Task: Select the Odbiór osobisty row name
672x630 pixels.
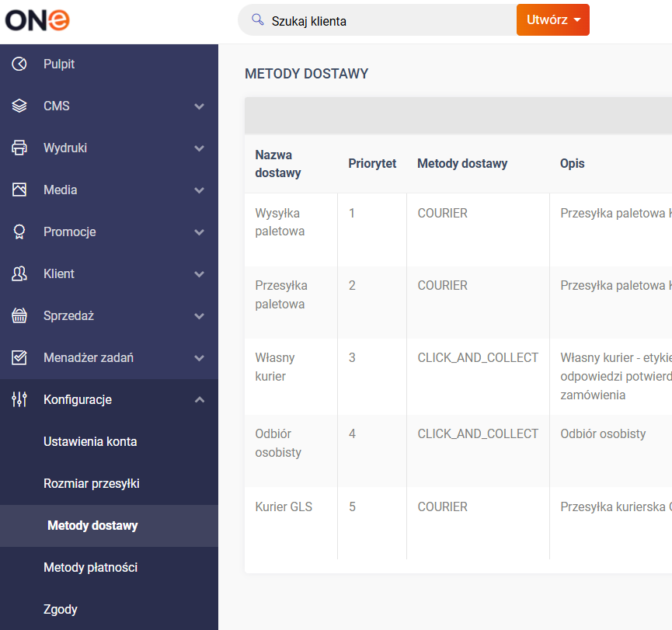Action: (x=278, y=443)
